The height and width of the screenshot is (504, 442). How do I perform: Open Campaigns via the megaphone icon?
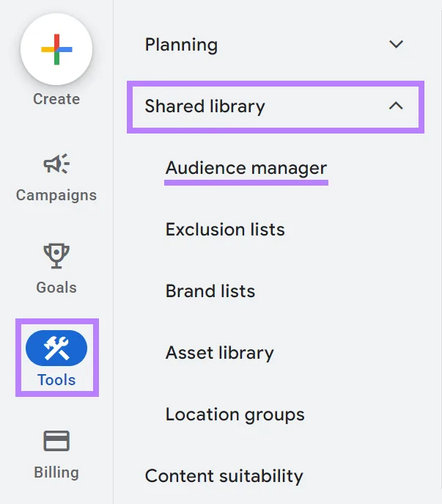pyautogui.click(x=56, y=164)
